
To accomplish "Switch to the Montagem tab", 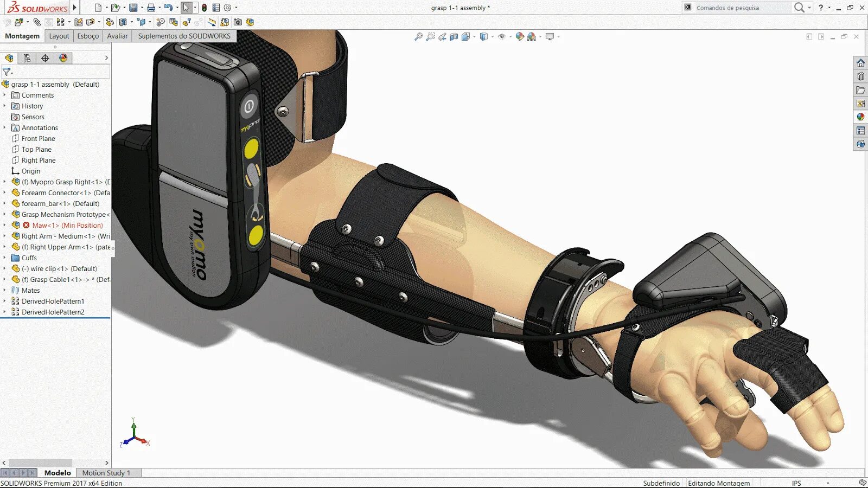I will 22,36.
